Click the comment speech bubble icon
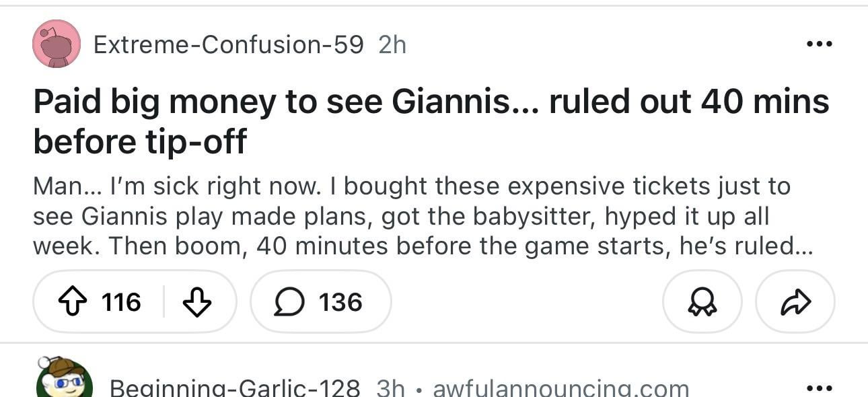Viewport: 868px width, 397px height. 287,302
